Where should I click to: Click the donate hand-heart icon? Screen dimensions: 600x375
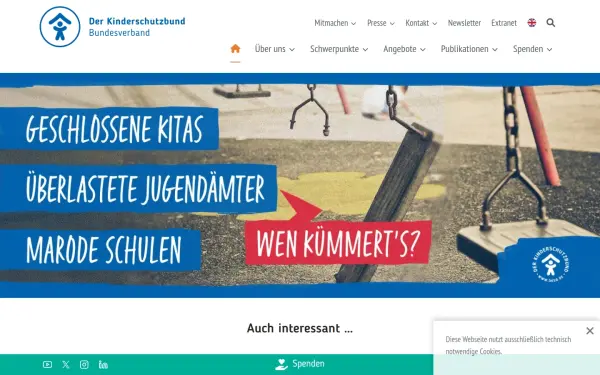pyautogui.click(x=281, y=364)
